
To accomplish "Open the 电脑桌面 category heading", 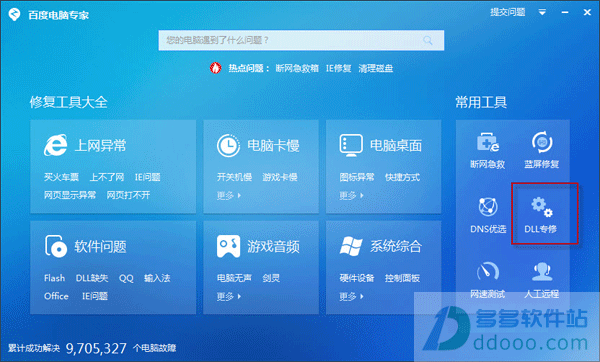I will point(396,145).
